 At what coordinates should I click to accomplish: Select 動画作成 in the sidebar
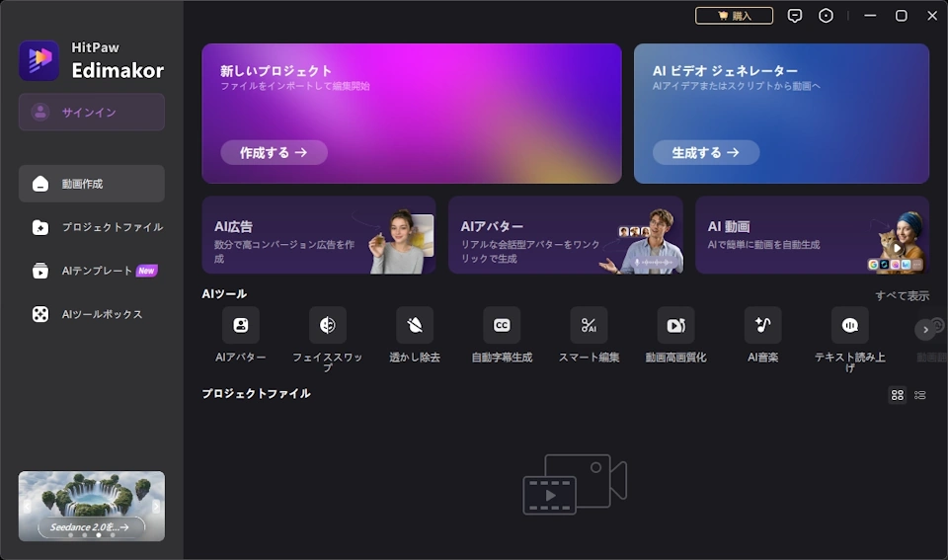pos(91,184)
